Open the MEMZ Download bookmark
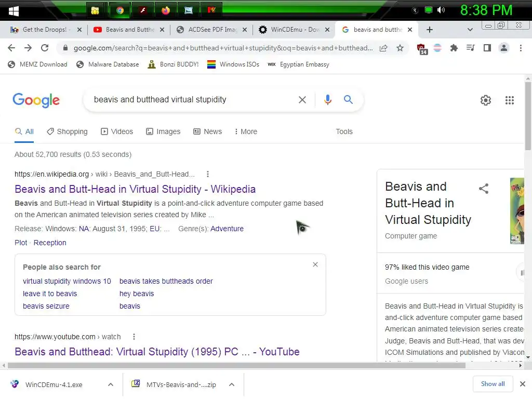The image size is (532, 399). [x=37, y=64]
